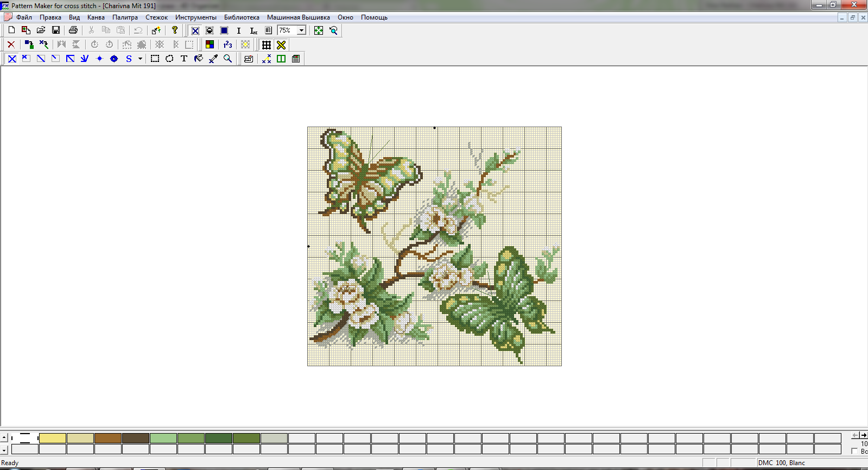Select the Text tool
This screenshot has height=470, width=868.
pyautogui.click(x=184, y=59)
